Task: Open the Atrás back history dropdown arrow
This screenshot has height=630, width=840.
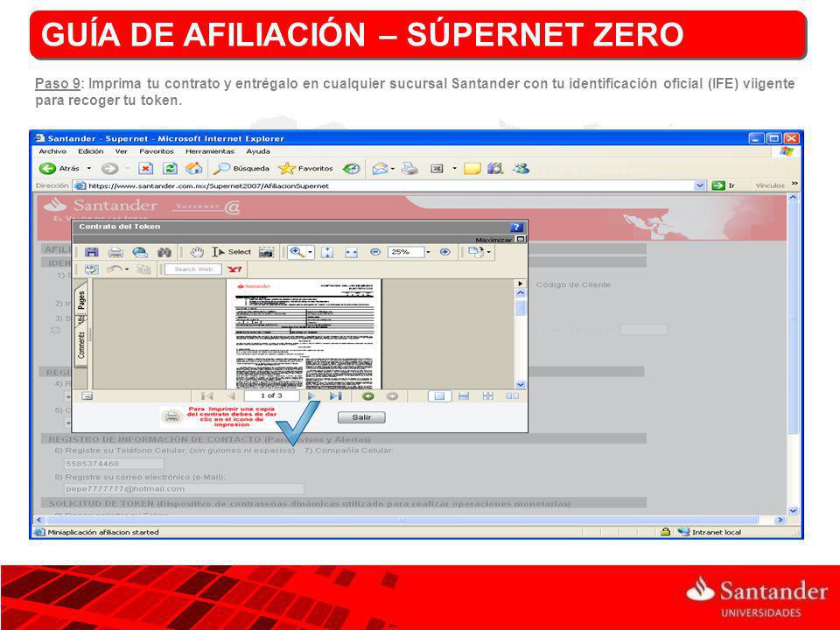Action: coord(89,169)
